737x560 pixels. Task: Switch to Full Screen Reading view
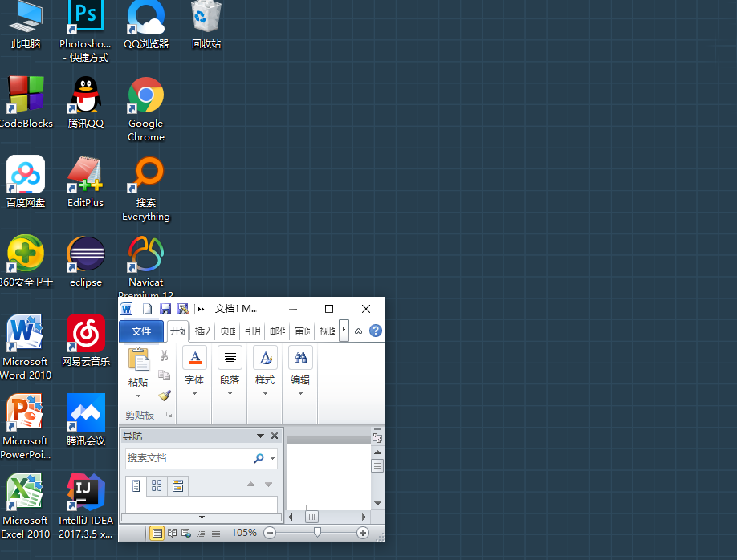pyautogui.click(x=172, y=533)
